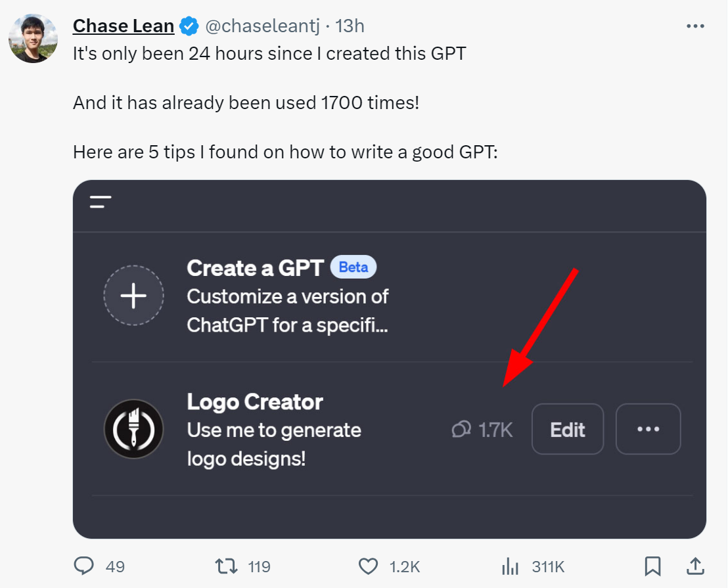
Task: Click the Edit button for Logo Creator
Action: click(x=568, y=429)
